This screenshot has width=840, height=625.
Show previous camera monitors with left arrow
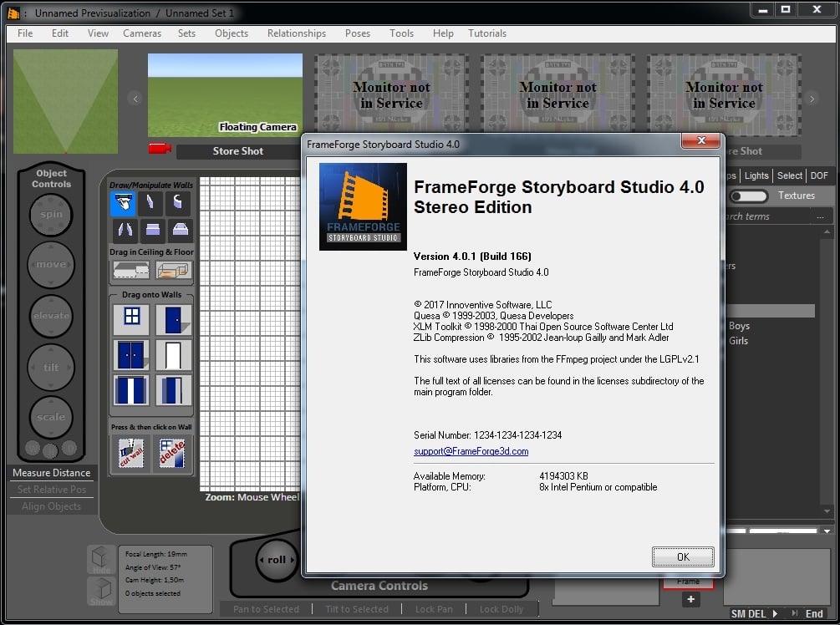[x=135, y=99]
